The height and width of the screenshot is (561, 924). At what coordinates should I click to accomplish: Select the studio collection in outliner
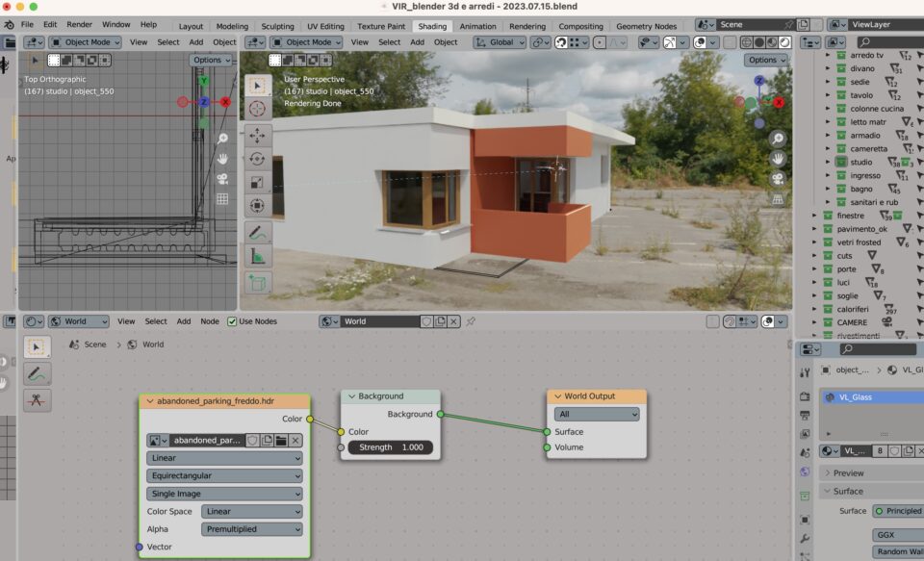click(860, 163)
